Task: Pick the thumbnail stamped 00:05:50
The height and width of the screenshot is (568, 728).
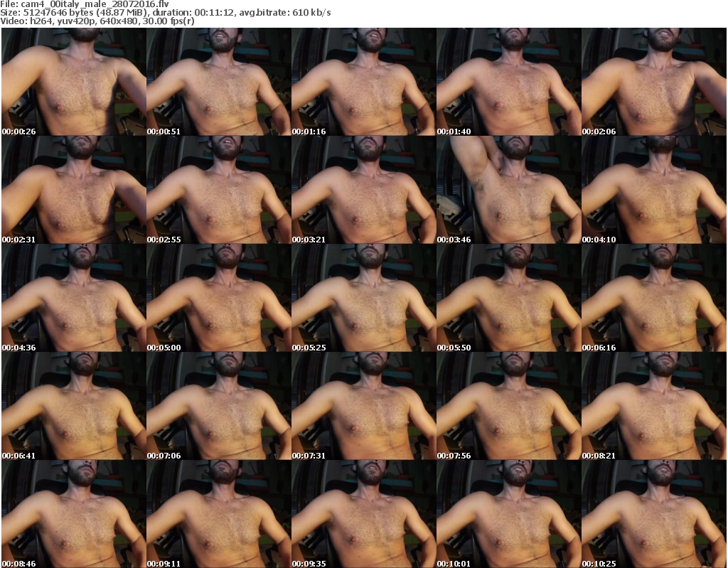Action: (x=508, y=298)
